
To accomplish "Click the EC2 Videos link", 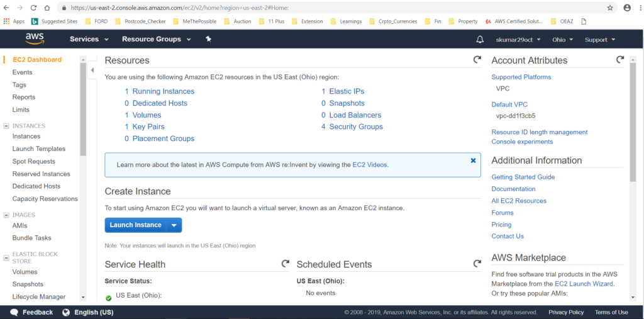I will pos(370,164).
